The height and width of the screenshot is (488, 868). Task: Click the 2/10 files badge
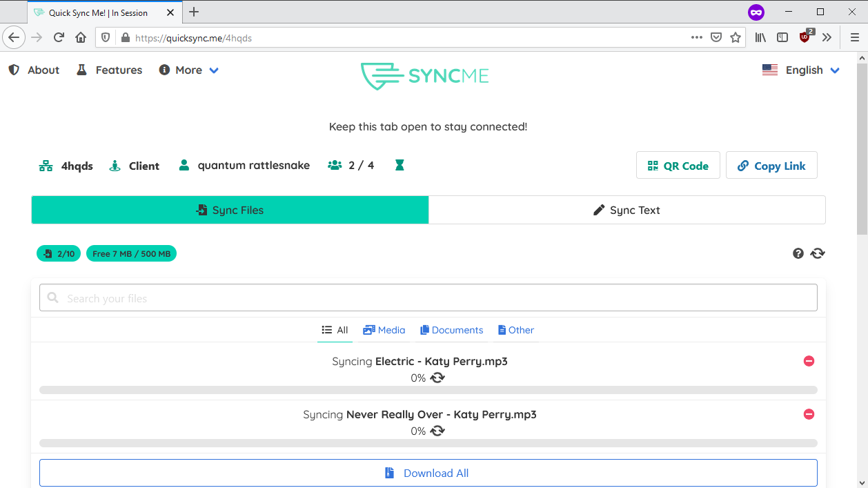(59, 254)
